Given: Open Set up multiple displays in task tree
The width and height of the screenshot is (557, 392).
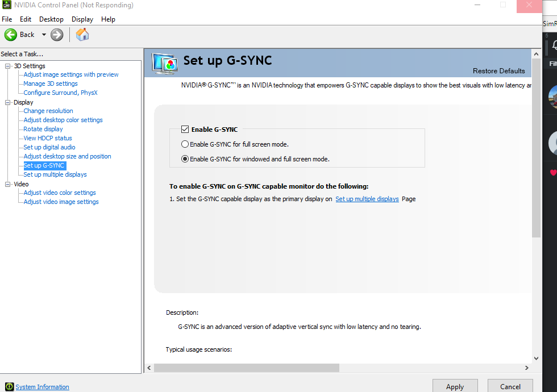Looking at the screenshot, I should pyautogui.click(x=55, y=174).
